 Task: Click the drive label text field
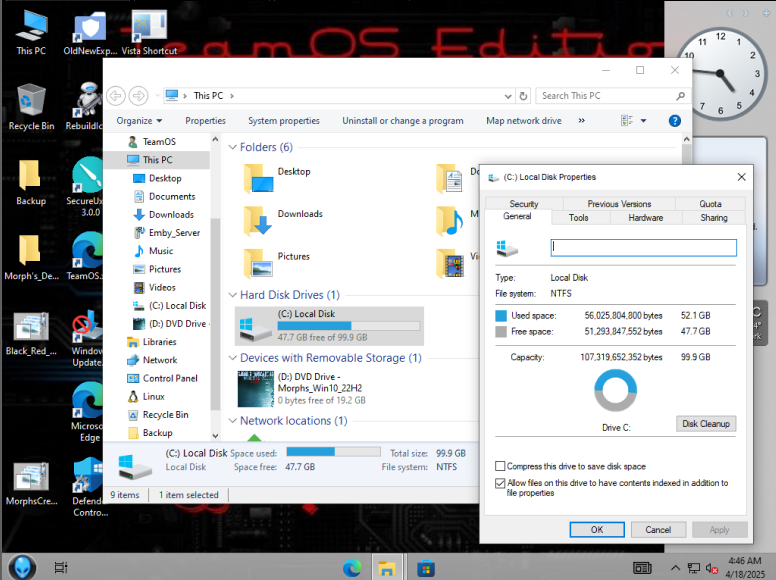tap(643, 248)
